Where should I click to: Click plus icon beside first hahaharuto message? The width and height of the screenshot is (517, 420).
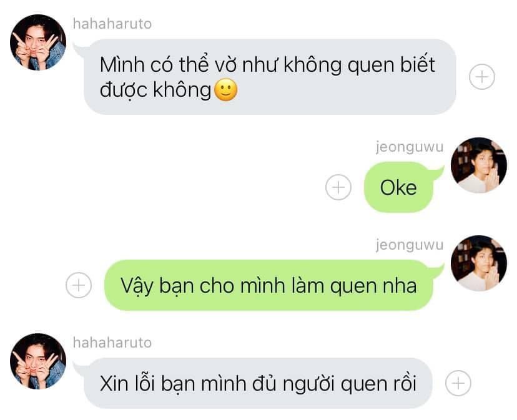pos(481,77)
